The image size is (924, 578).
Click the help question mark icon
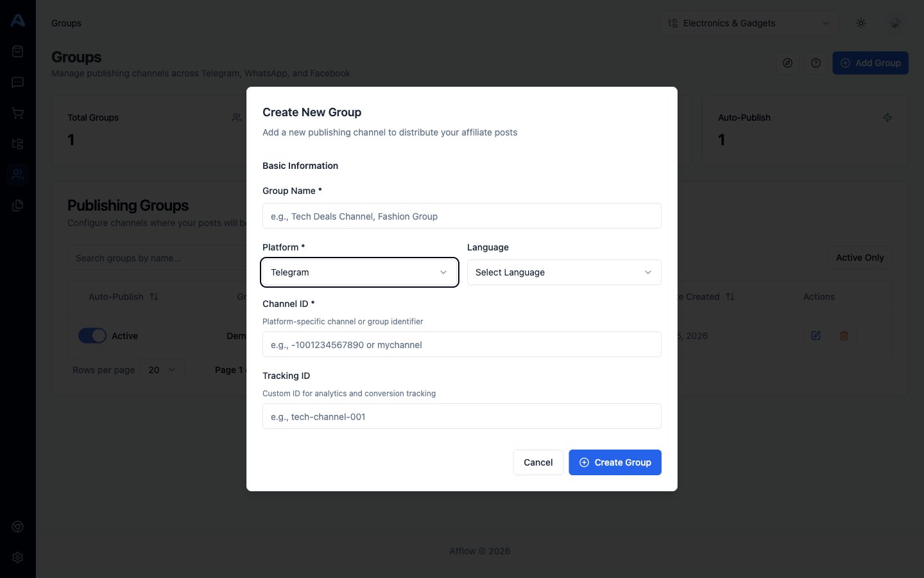tap(816, 63)
